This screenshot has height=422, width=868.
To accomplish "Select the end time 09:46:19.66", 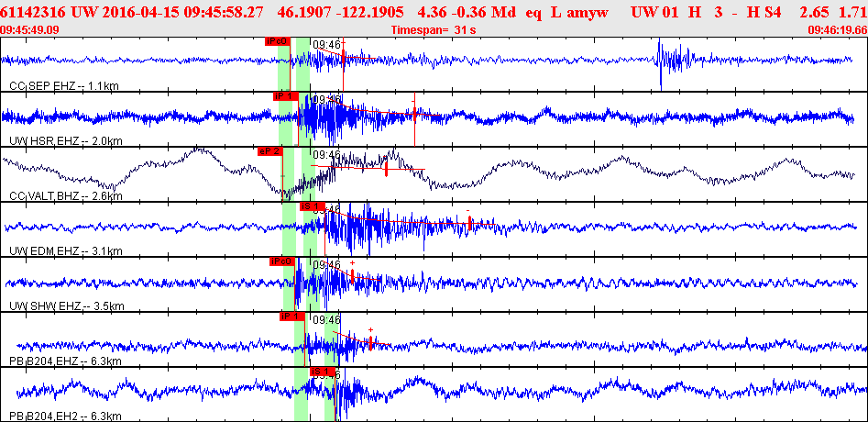I will 837,30.
